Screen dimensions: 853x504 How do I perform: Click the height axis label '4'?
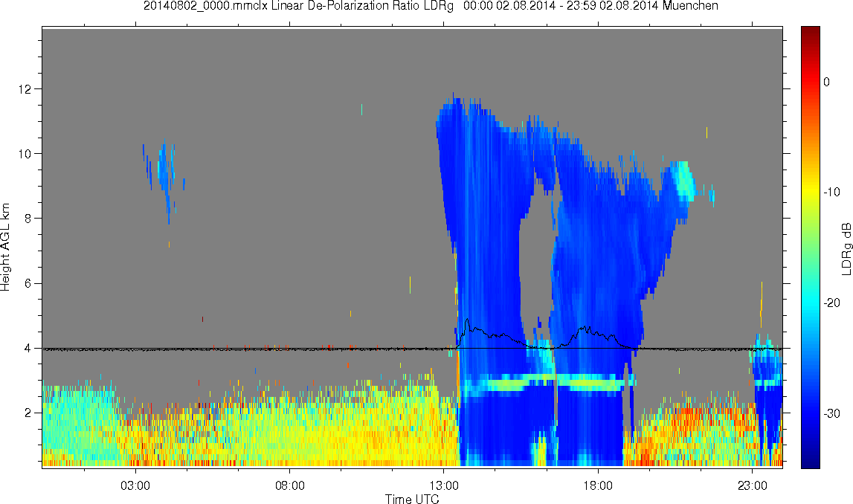point(29,348)
